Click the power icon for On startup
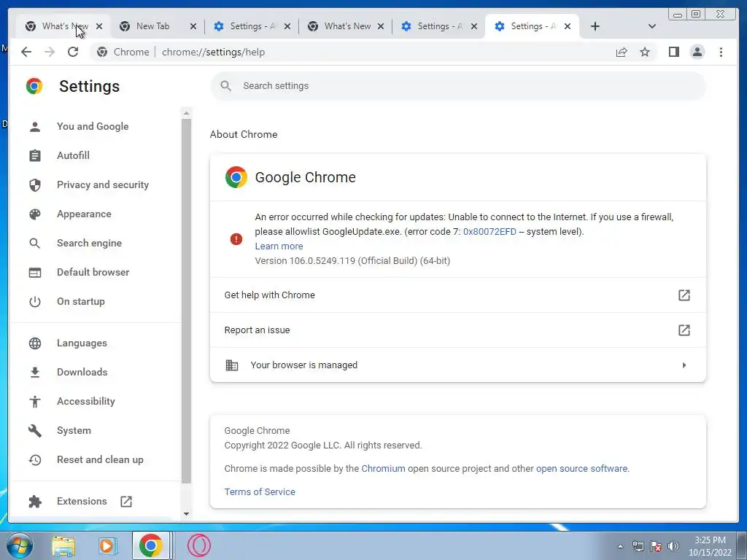Screen dimensions: 747x560 (x=35, y=301)
